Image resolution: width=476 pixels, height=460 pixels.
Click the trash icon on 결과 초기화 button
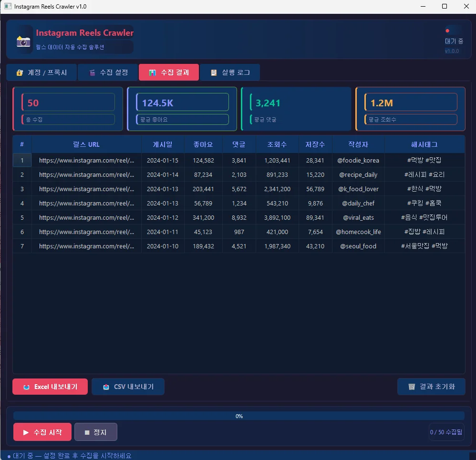tap(412, 387)
